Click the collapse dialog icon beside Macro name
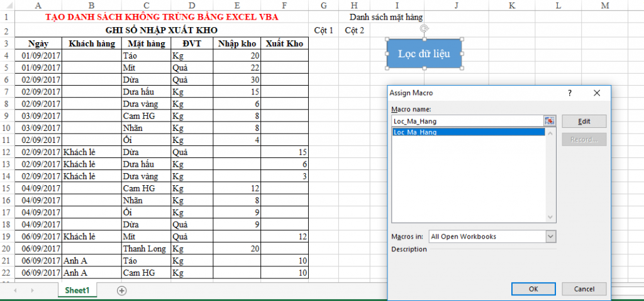 [550, 121]
